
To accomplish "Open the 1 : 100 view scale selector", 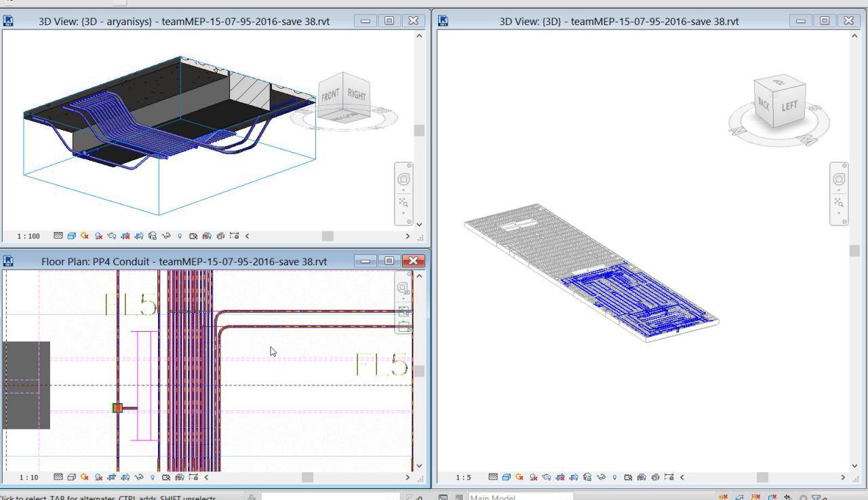I will tap(28, 236).
